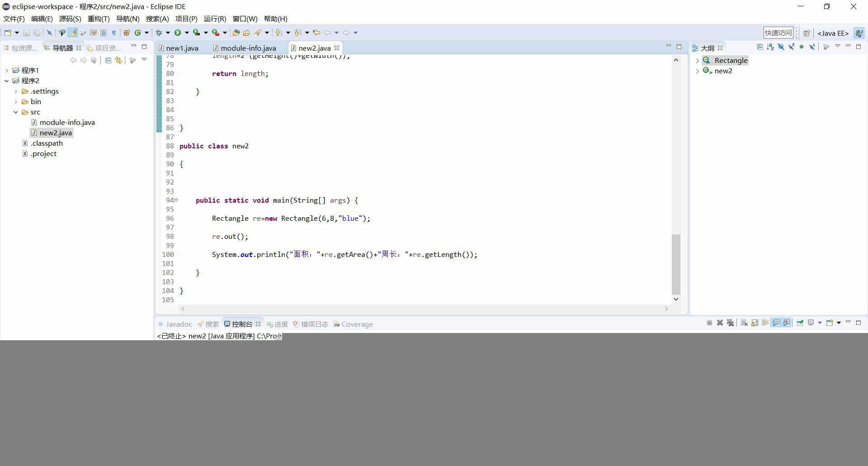868x466 pixels.
Task: Open Navigator view menu dropdown
Action: [x=144, y=60]
